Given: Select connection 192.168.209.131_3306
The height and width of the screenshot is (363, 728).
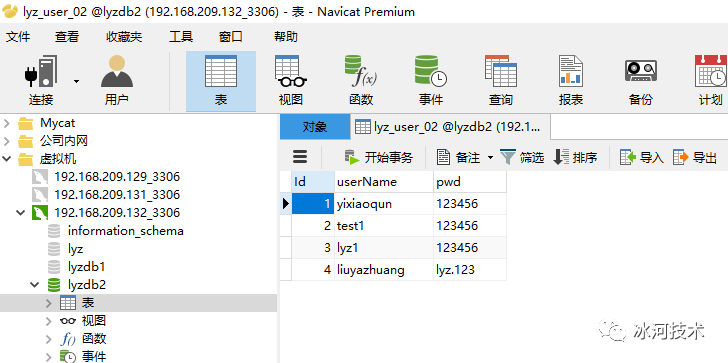Looking at the screenshot, I should [x=106, y=194].
